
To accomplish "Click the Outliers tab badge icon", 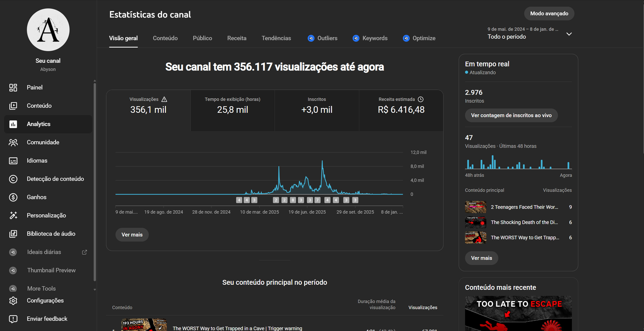I will tap(311, 38).
